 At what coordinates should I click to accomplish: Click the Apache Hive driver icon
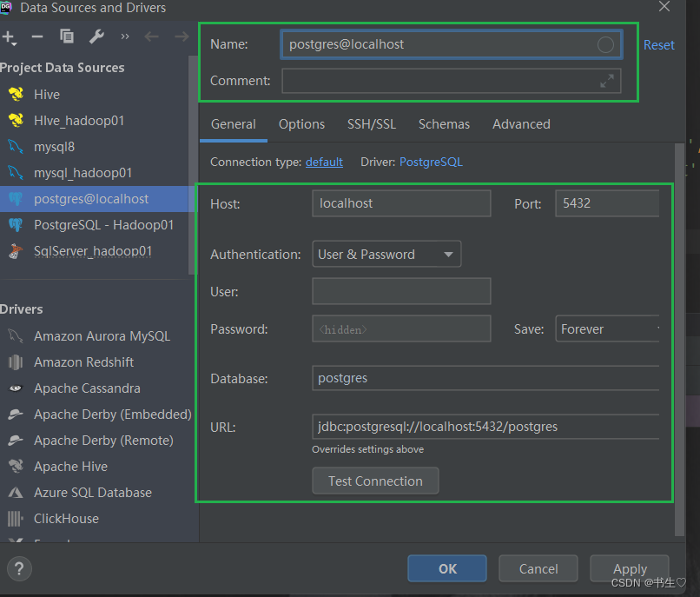tap(17, 466)
